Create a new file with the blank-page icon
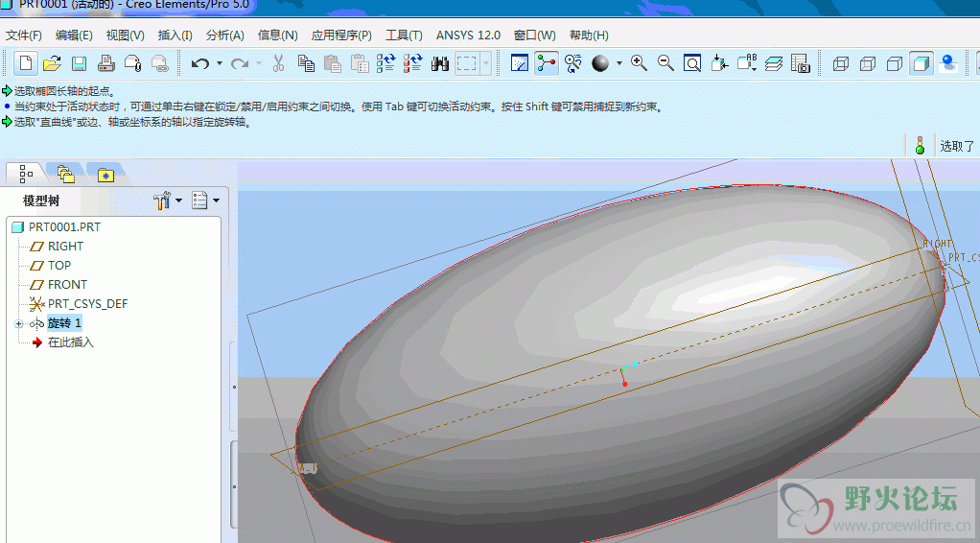The image size is (980, 543). [x=26, y=63]
